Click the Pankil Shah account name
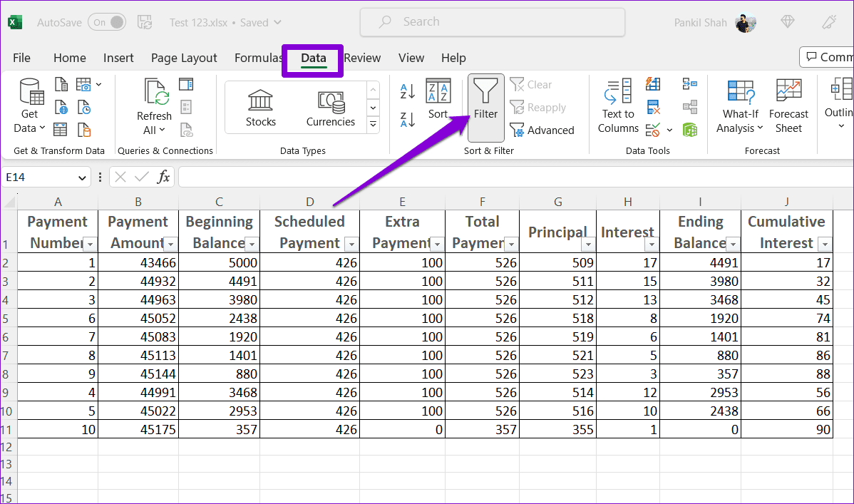The image size is (854, 504). pos(701,22)
